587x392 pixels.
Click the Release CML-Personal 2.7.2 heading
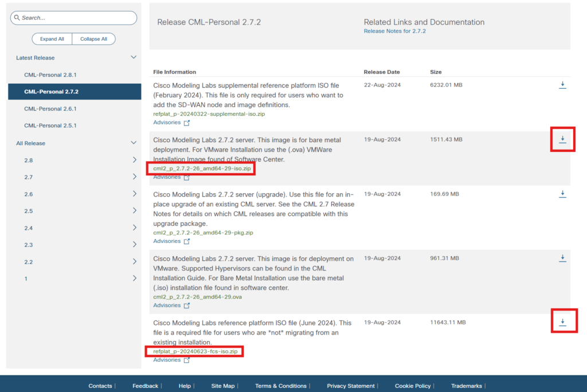click(209, 22)
